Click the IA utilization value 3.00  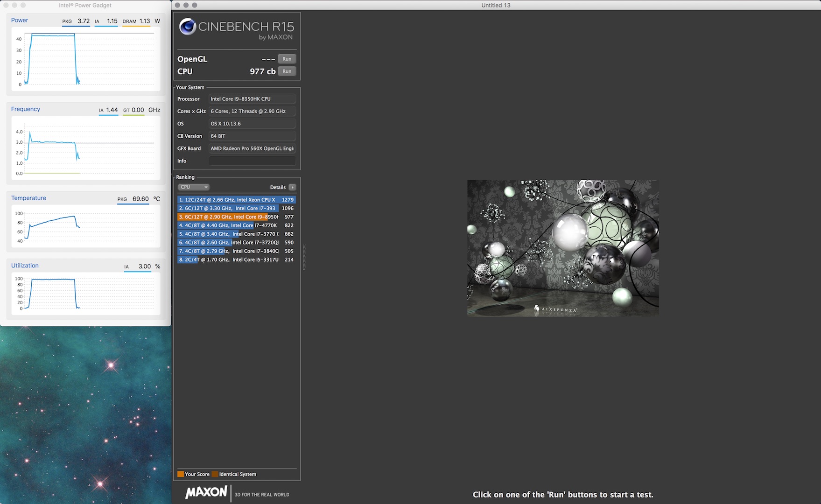tap(145, 266)
